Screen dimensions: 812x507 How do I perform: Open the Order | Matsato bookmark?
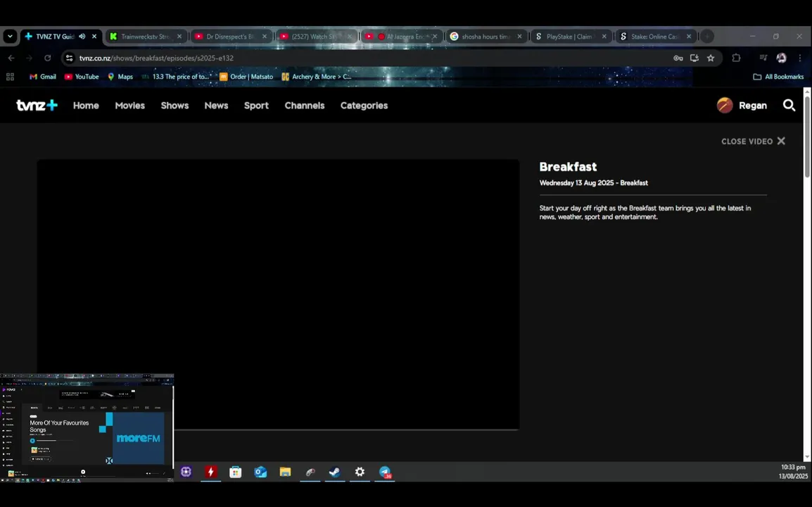coord(246,77)
